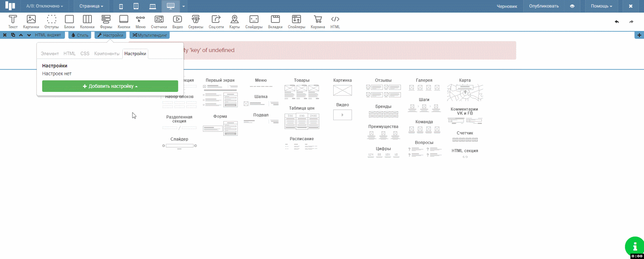Switch to mobile phone preview mode

pos(121,6)
